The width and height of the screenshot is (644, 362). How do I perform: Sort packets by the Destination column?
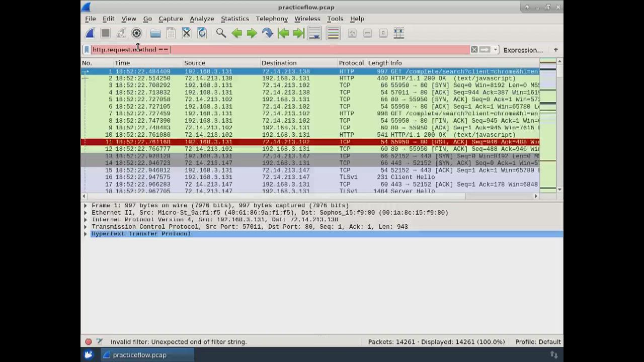tap(299, 63)
